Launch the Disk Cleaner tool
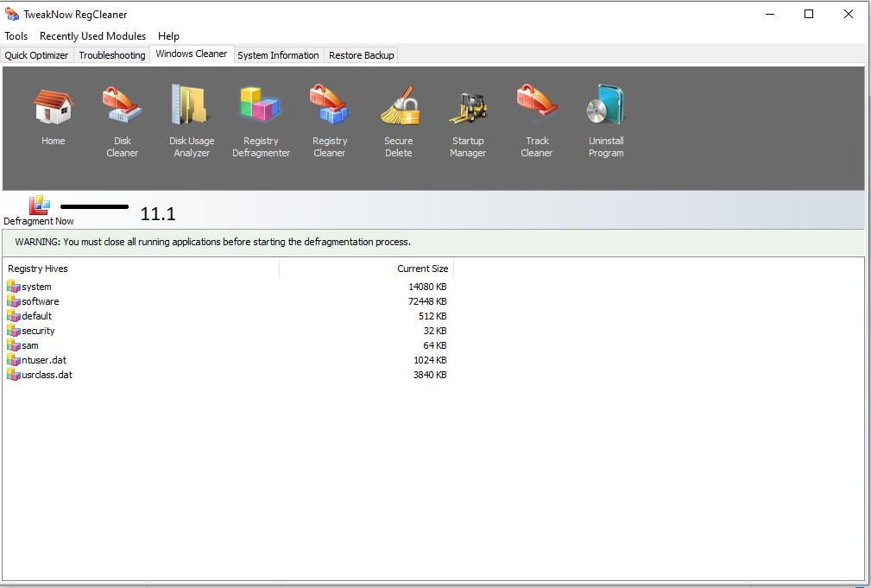 coord(122,104)
